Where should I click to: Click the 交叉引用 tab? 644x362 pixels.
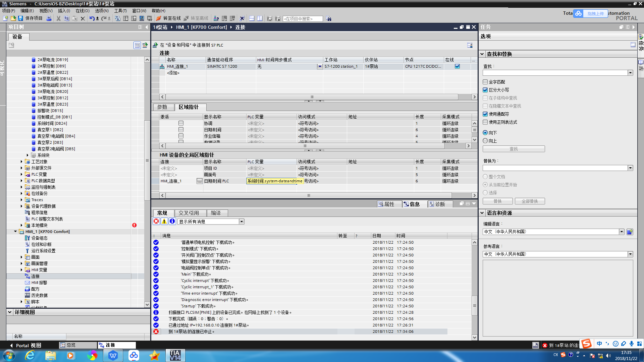tap(189, 213)
